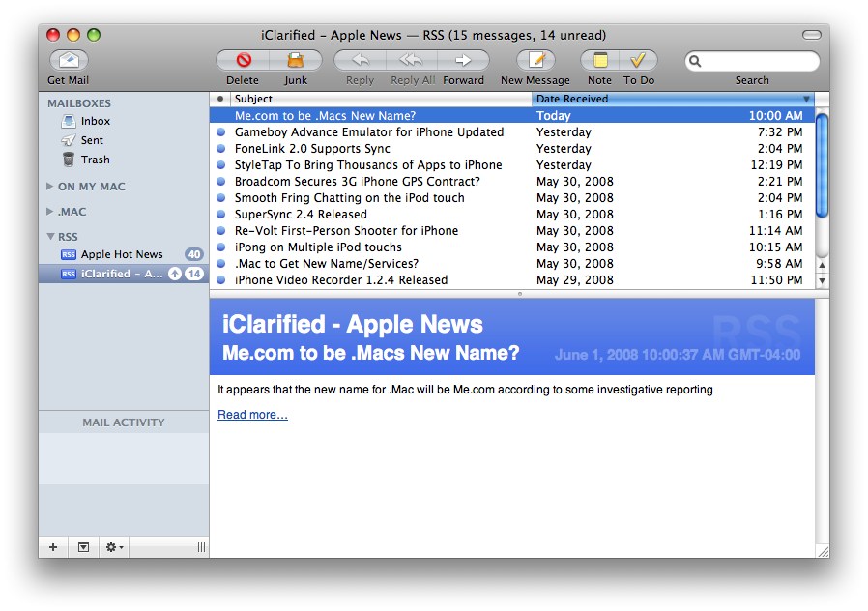
Task: Click the add mailbox plus button
Action: click(53, 547)
